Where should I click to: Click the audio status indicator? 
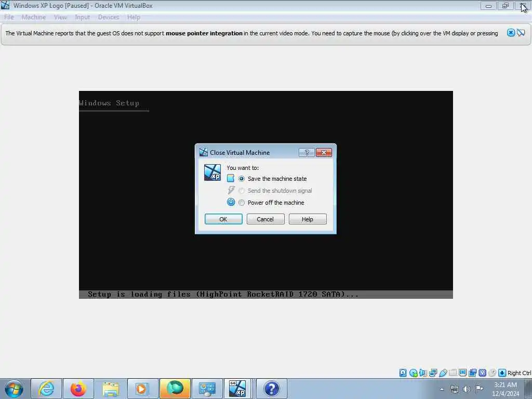point(423,373)
